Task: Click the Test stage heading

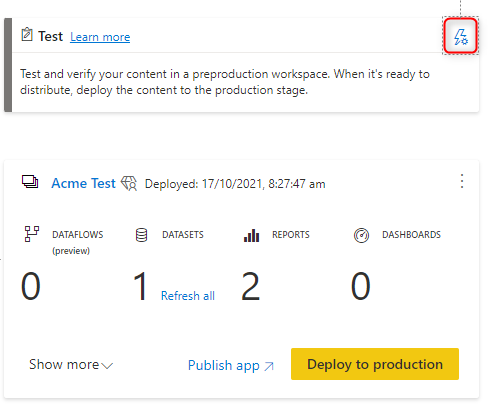Action: [x=50, y=36]
